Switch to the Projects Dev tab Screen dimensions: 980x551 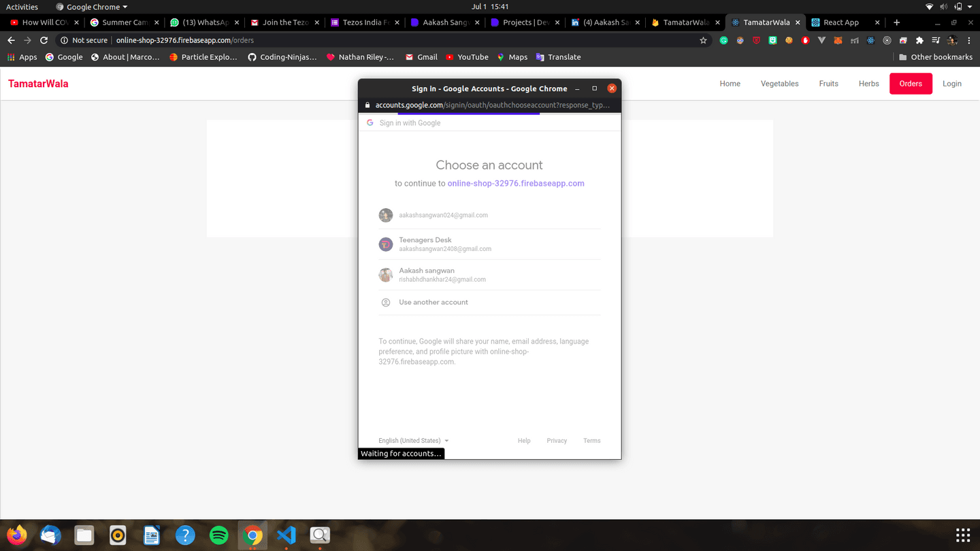(x=525, y=22)
